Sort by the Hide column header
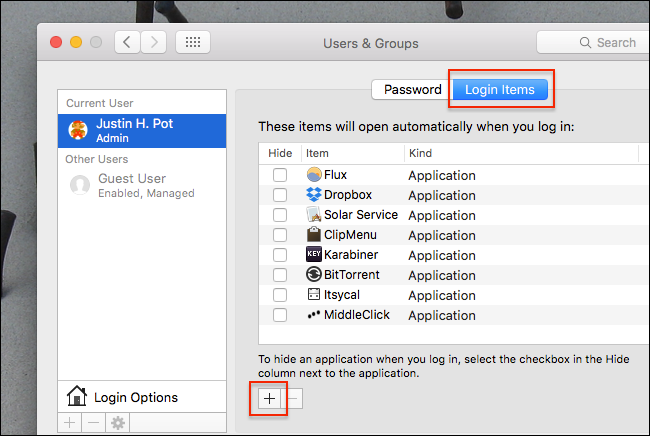650x436 pixels. (x=280, y=153)
